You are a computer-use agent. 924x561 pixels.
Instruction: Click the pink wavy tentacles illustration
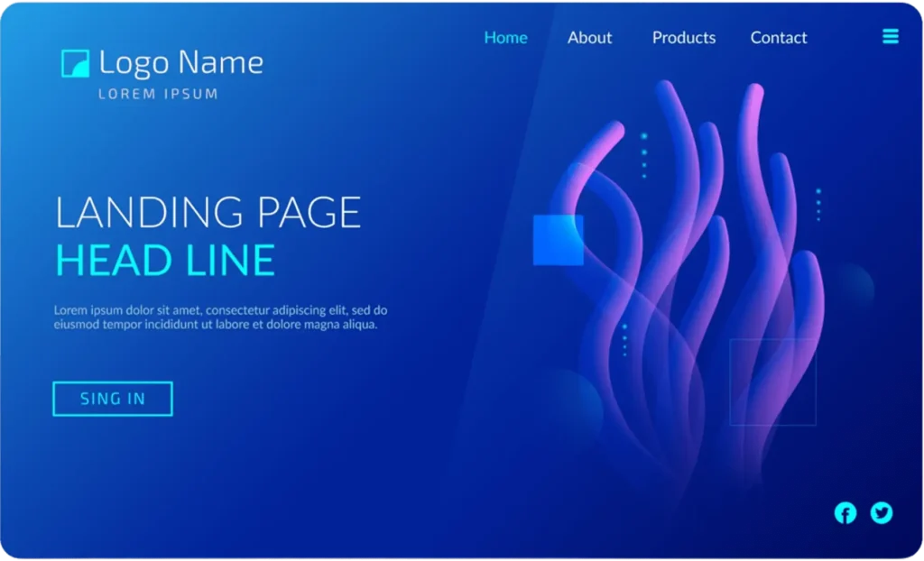pos(686,271)
